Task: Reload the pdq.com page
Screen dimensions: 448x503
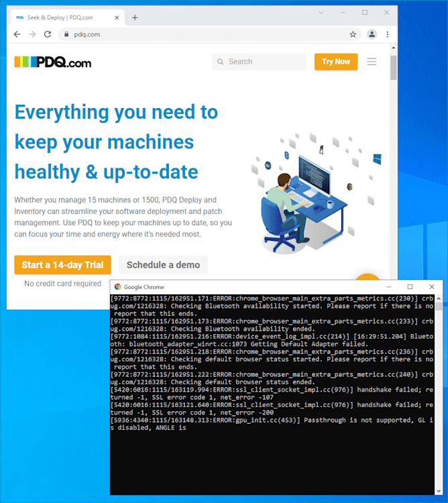Action: (48, 34)
